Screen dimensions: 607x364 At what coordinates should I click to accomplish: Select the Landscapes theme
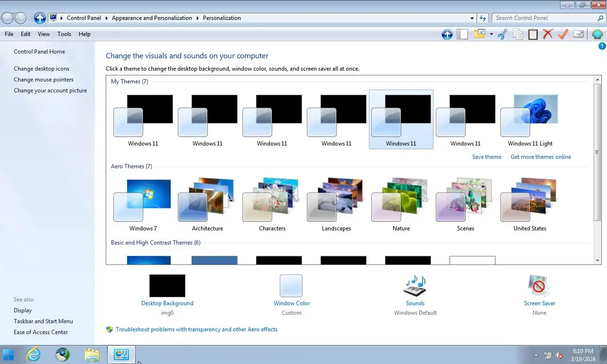337,204
